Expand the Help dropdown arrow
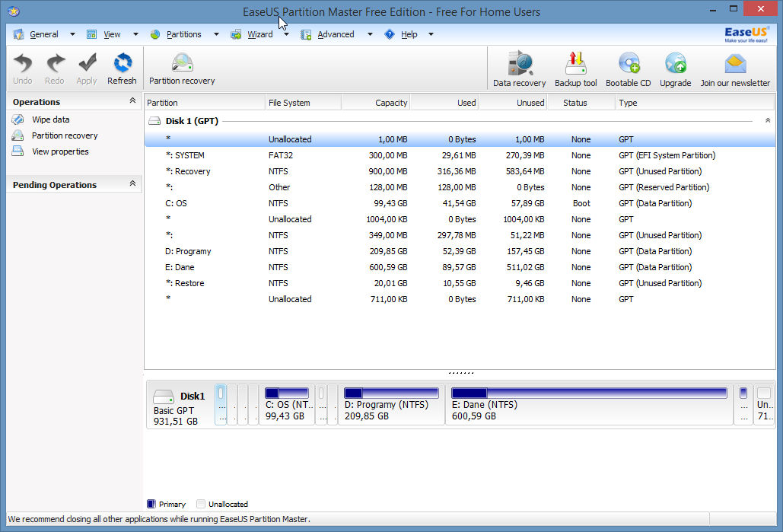 (431, 34)
